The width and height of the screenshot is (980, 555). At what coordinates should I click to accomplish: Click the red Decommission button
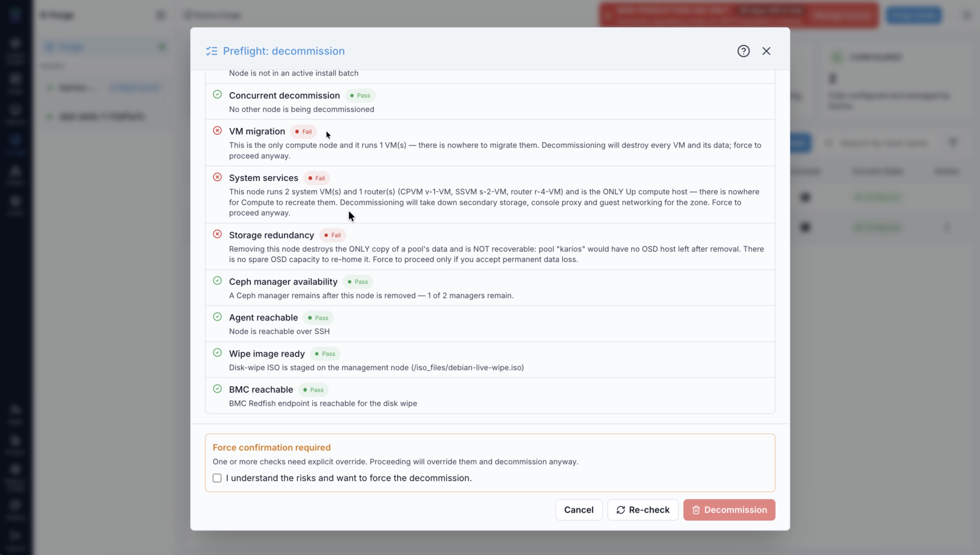[729, 510]
